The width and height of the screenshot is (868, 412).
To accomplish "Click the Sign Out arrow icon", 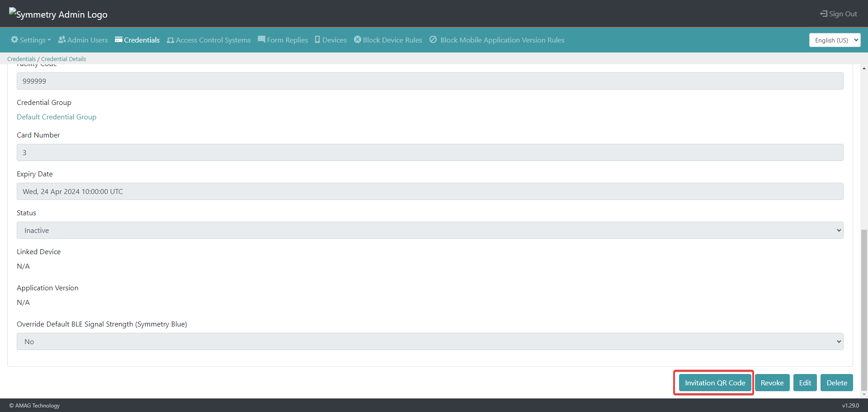I will (x=824, y=14).
